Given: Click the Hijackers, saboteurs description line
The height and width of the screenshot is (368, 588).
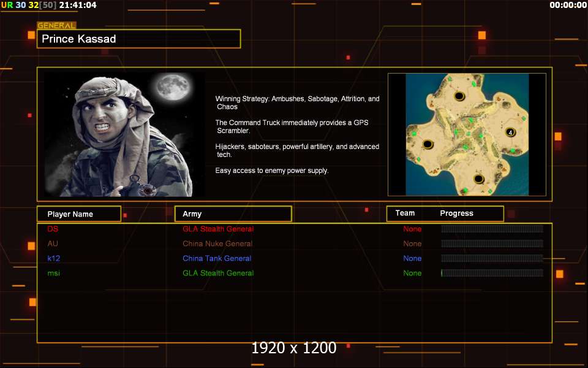Looking at the screenshot, I should point(298,150).
